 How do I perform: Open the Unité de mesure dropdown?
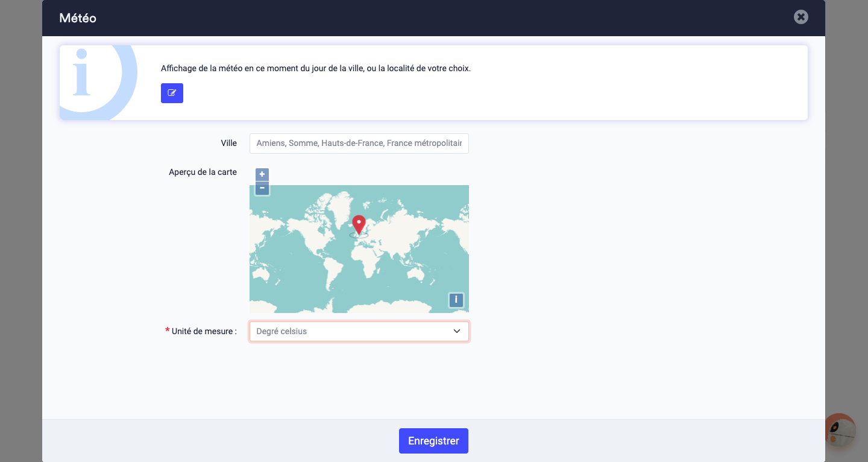pos(359,331)
